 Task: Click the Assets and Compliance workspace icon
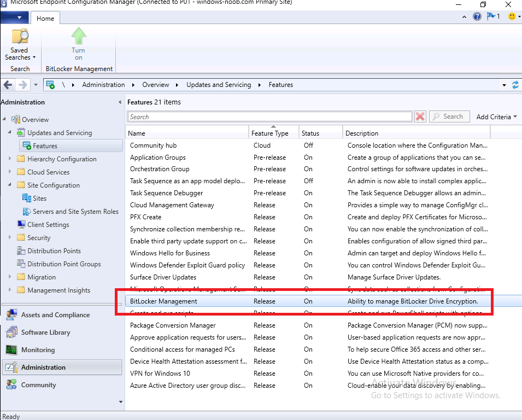point(11,315)
